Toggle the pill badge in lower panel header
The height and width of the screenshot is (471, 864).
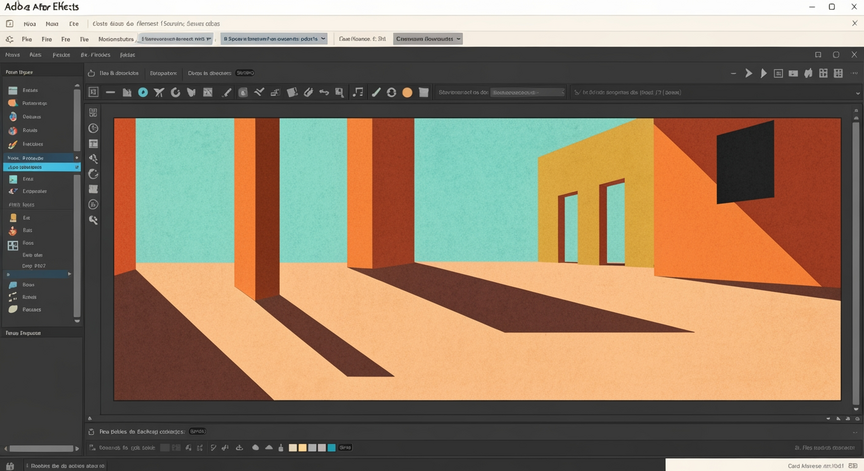pyautogui.click(x=197, y=431)
